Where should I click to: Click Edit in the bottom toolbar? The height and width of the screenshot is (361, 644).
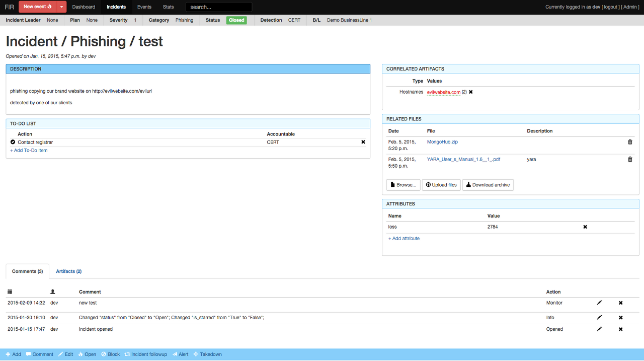click(66, 354)
